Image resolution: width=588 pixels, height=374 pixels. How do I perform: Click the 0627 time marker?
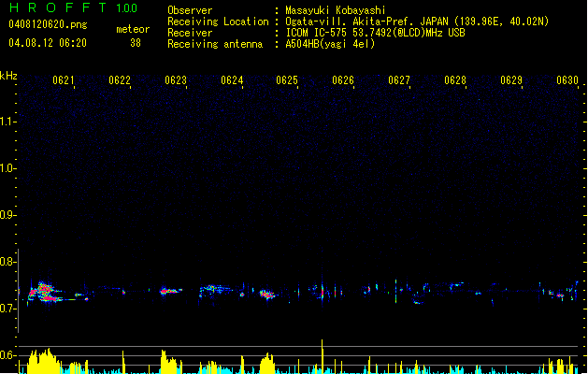pyautogui.click(x=399, y=80)
